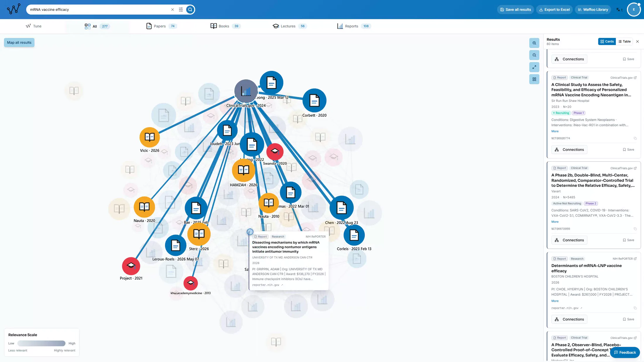Click the Recruiting status badge
644x362 pixels.
[x=561, y=113]
